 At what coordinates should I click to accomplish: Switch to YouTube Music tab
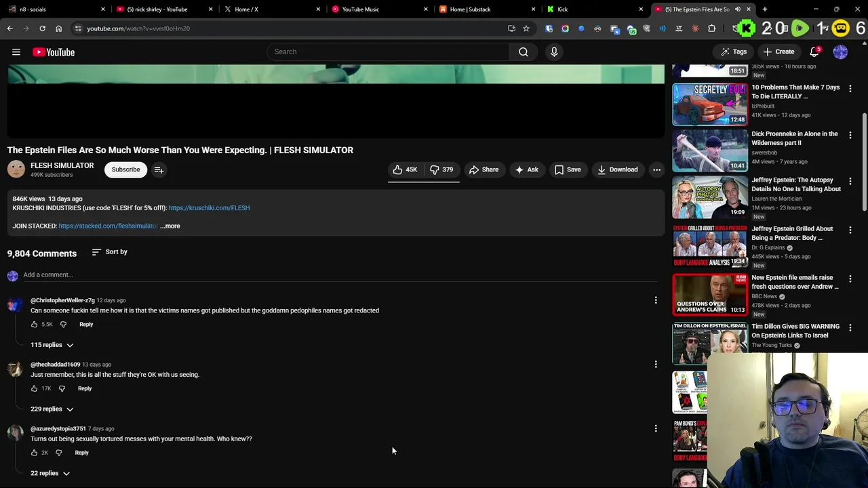click(x=378, y=9)
